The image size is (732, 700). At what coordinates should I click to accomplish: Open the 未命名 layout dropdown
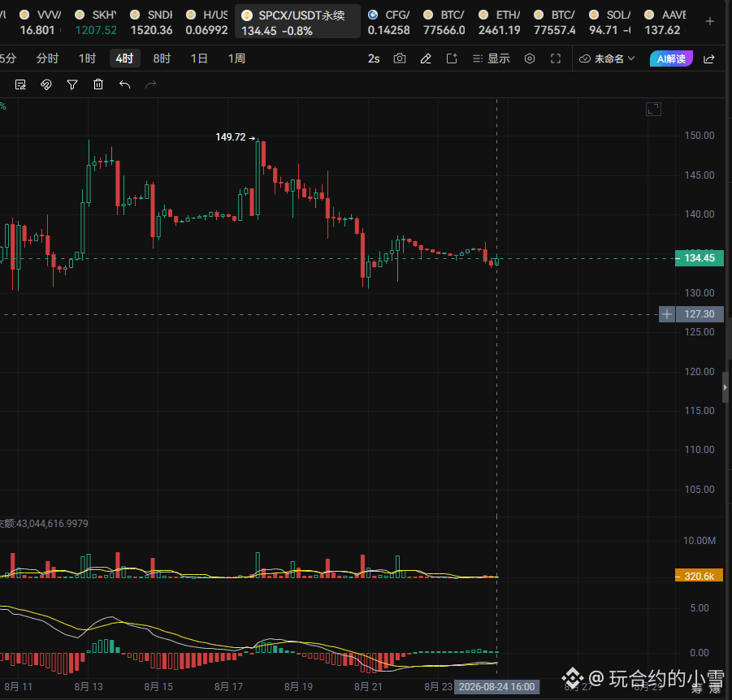coord(607,58)
